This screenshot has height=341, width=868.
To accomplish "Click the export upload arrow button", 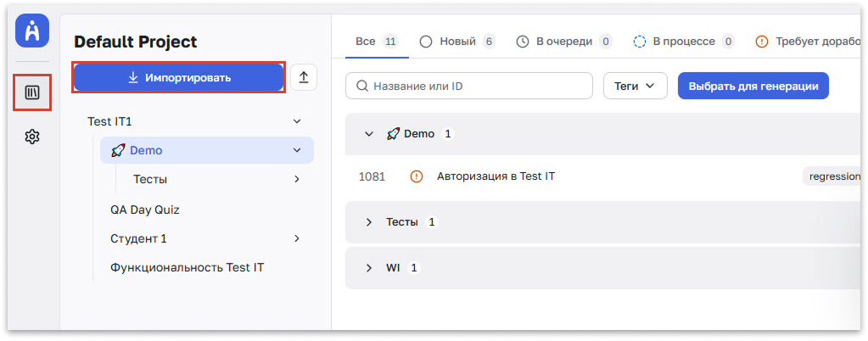I will coord(304,77).
